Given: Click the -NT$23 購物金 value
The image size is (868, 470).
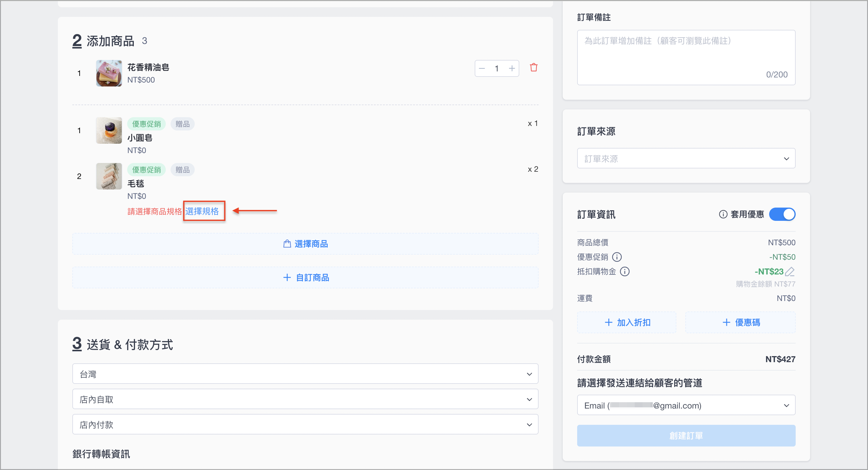Looking at the screenshot, I should (769, 271).
